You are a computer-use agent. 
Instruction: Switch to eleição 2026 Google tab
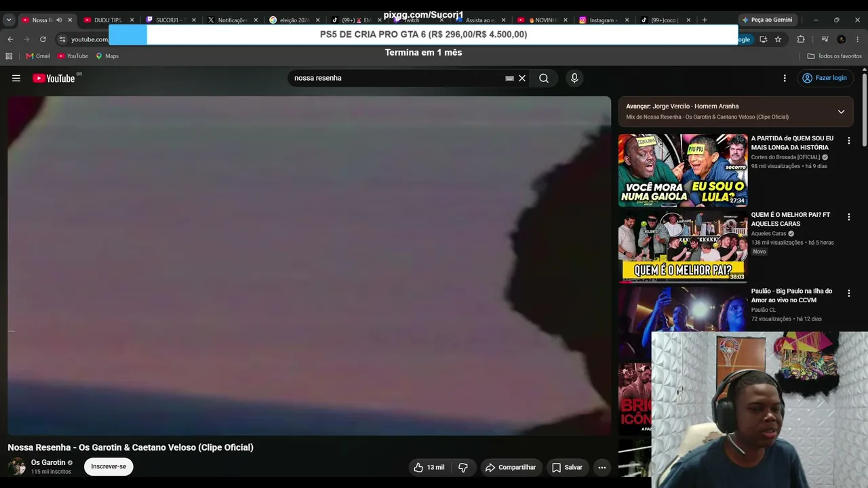[x=293, y=20]
